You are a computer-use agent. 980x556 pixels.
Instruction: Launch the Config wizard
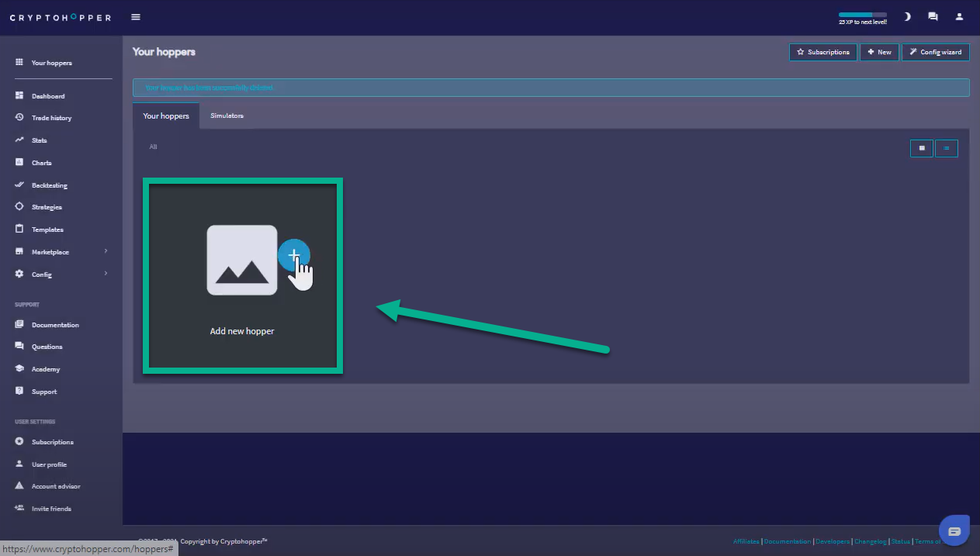pos(936,52)
